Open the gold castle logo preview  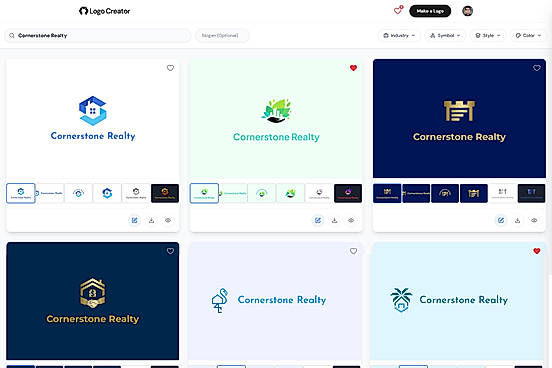coord(459,118)
